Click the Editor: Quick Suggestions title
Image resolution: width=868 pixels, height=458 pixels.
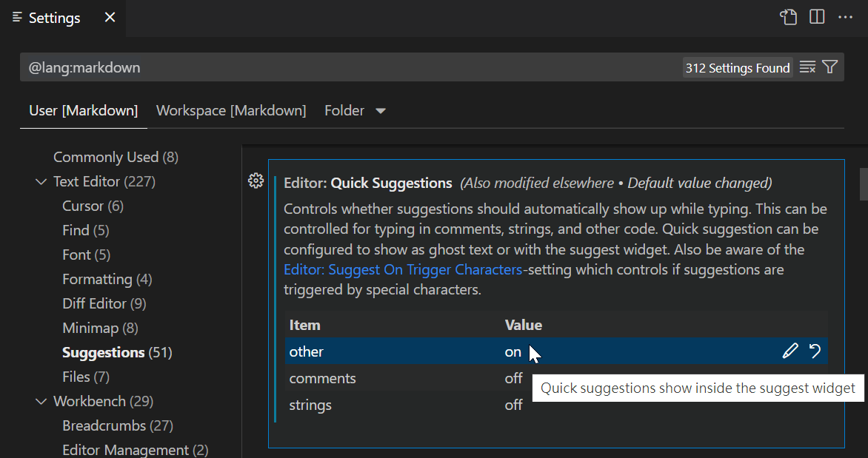[368, 183]
